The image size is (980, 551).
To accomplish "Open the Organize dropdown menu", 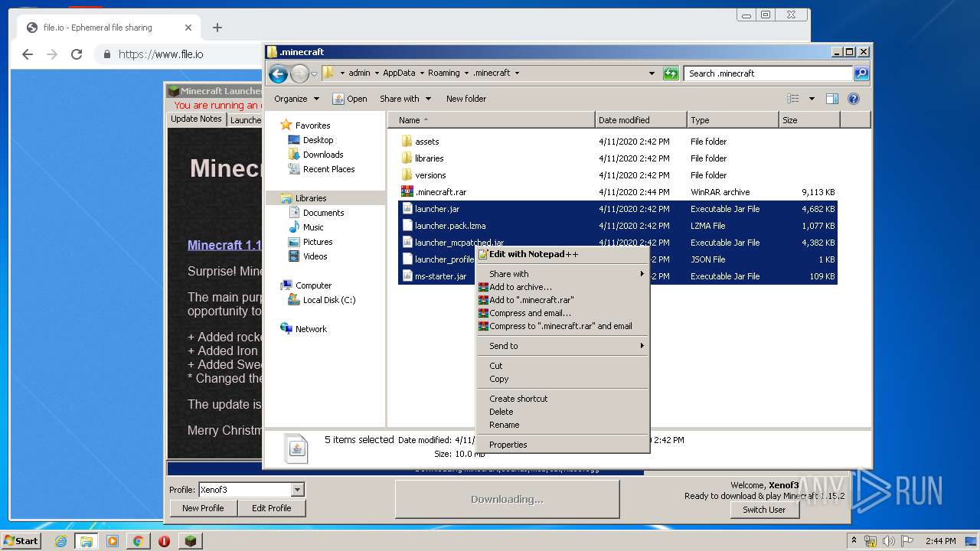I will coord(296,99).
